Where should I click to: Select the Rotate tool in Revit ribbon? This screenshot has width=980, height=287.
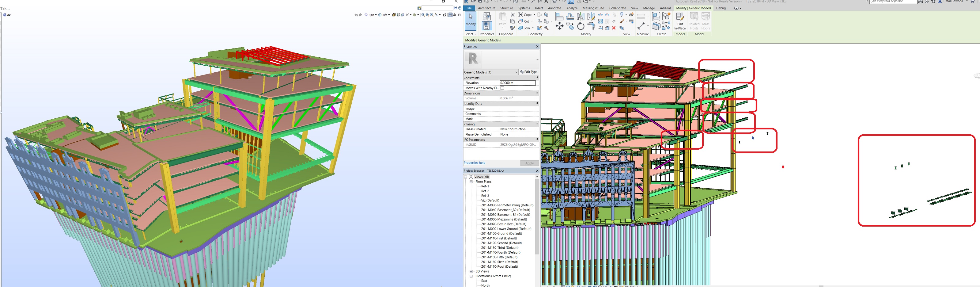click(x=581, y=26)
